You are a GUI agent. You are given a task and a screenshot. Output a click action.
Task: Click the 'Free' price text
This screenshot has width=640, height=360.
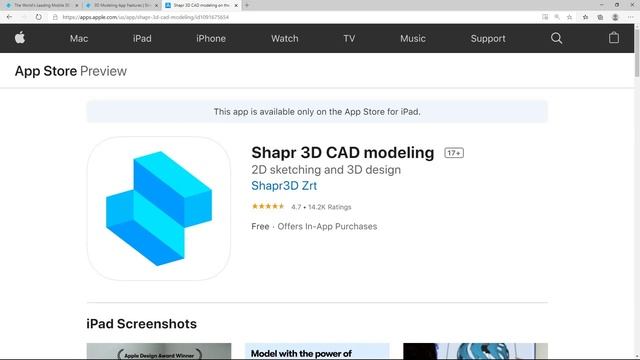pos(260,227)
